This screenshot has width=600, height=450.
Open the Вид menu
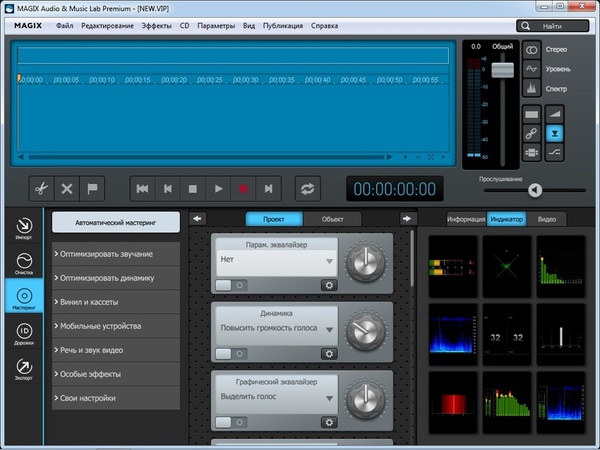249,26
